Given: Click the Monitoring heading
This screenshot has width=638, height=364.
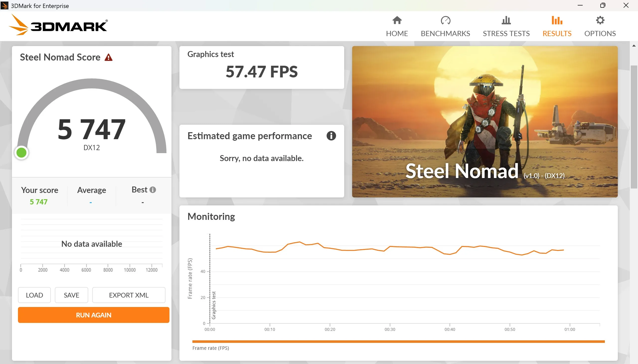Looking at the screenshot, I should 211,217.
